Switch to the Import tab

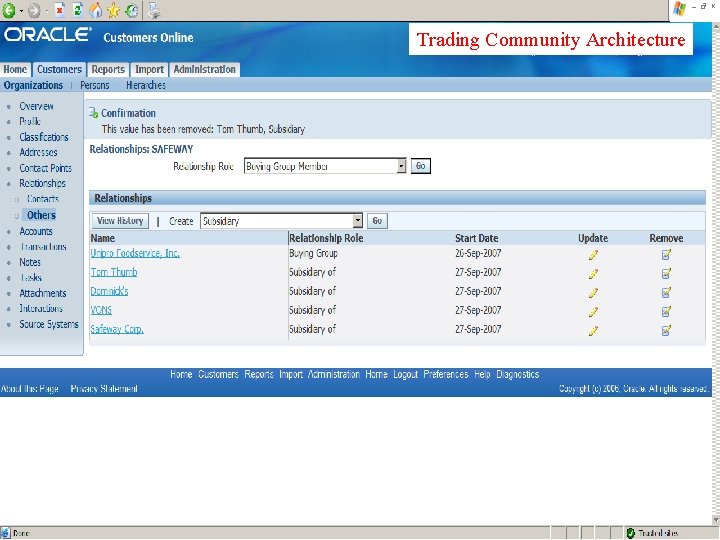click(x=149, y=69)
